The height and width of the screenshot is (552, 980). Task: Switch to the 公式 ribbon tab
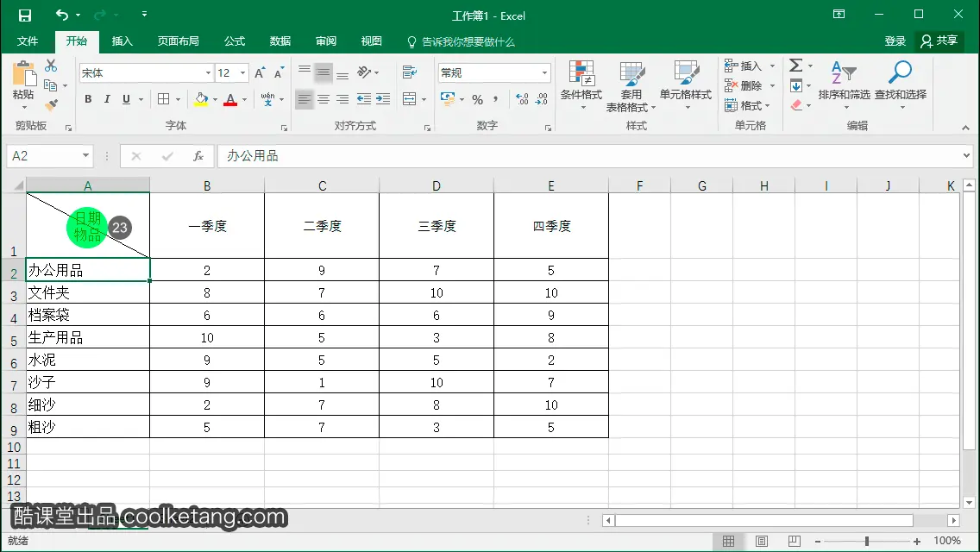coord(235,41)
